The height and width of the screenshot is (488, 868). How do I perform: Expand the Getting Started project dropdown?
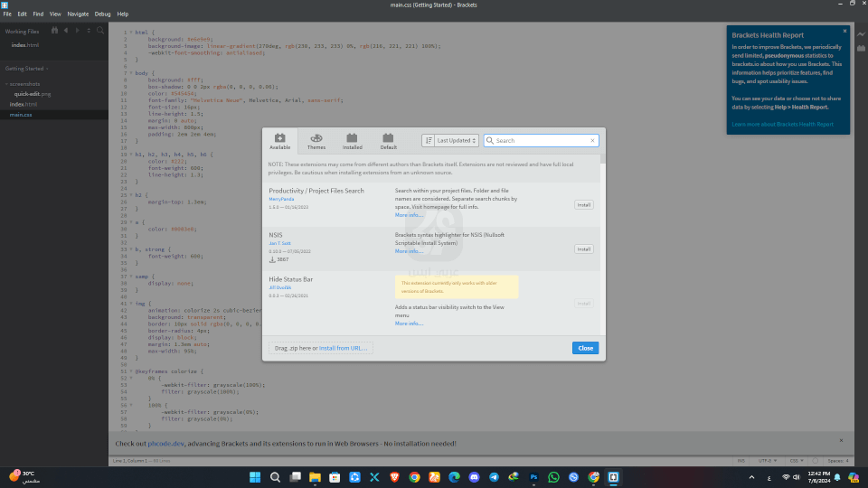tap(24, 69)
